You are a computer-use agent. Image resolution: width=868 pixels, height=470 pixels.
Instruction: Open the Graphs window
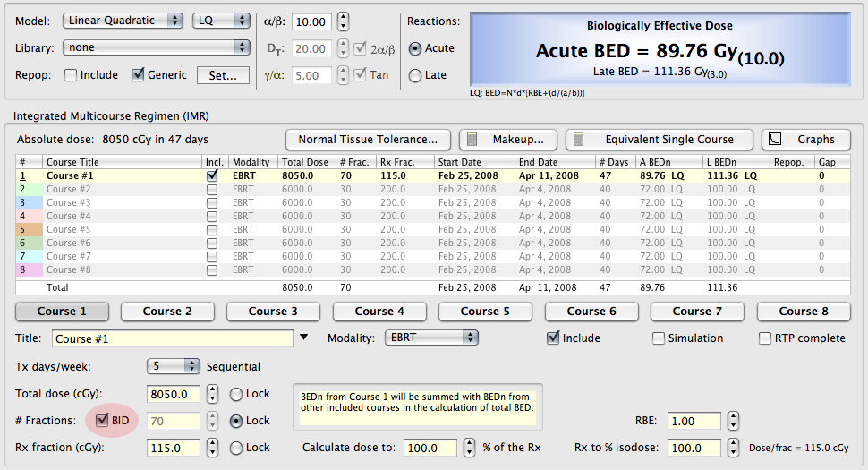point(806,140)
